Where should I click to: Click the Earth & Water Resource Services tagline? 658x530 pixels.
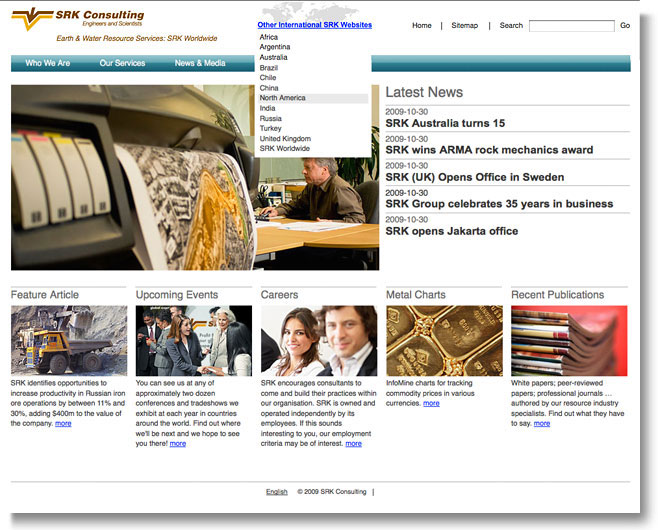pos(137,38)
